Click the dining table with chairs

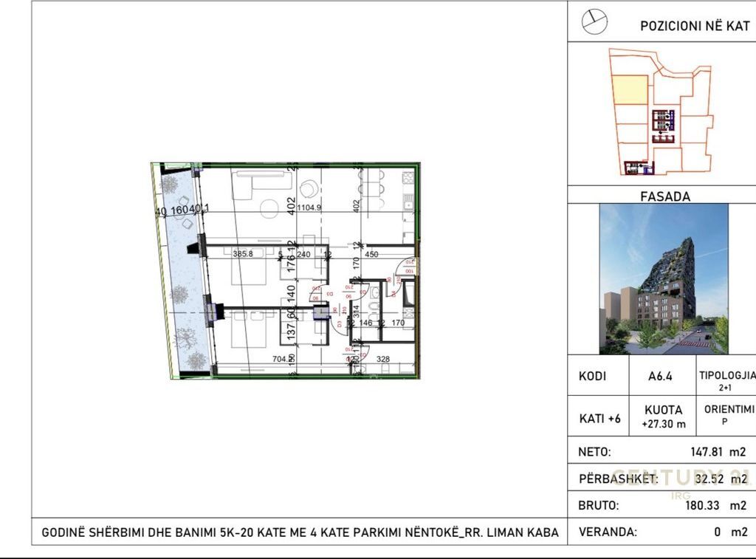(371, 191)
